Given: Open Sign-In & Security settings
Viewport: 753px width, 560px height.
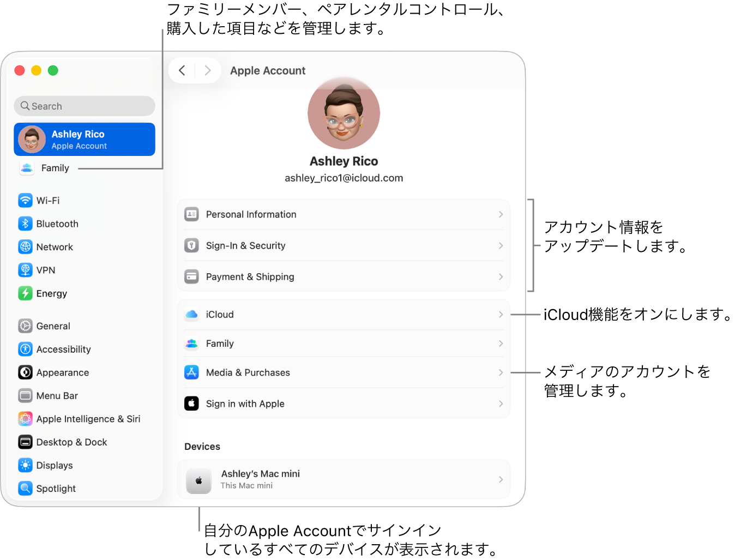Looking at the screenshot, I should (x=344, y=245).
